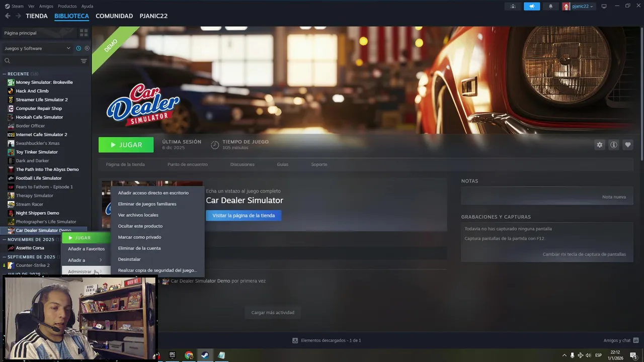
Task: Toggle sort by recent activity clock
Action: click(78, 48)
